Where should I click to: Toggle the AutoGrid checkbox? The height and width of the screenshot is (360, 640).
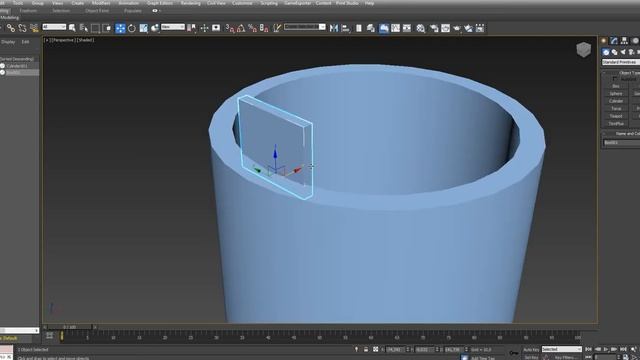coord(614,79)
